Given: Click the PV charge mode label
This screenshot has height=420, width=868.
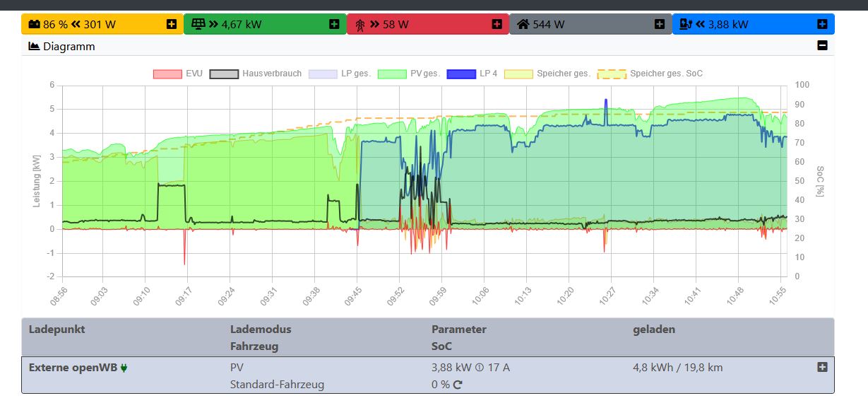Looking at the screenshot, I should 237,368.
